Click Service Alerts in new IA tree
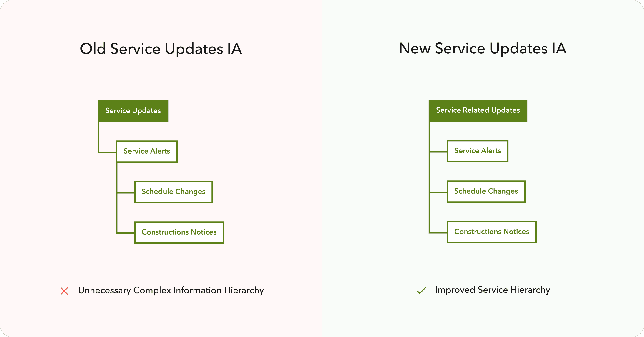Image resolution: width=644 pixels, height=337 pixels. tap(478, 151)
